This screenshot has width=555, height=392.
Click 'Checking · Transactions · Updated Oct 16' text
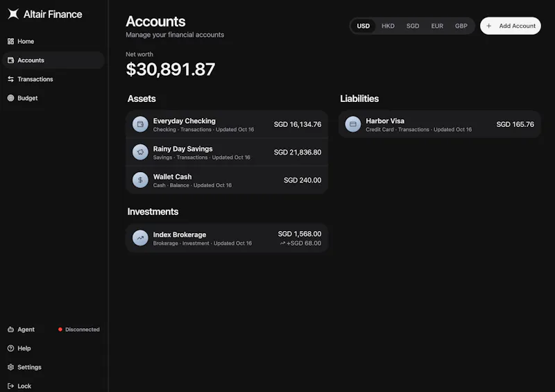(x=203, y=130)
